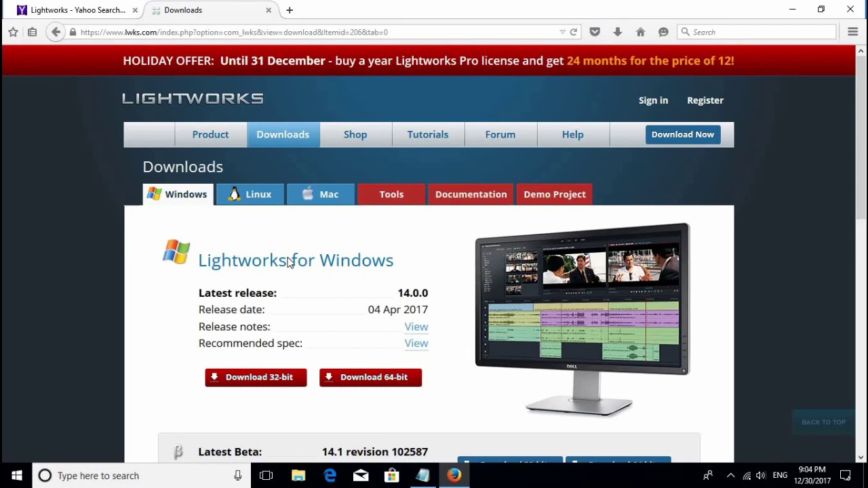Open the volume speaker tray icon
868x488 pixels.
click(x=760, y=475)
